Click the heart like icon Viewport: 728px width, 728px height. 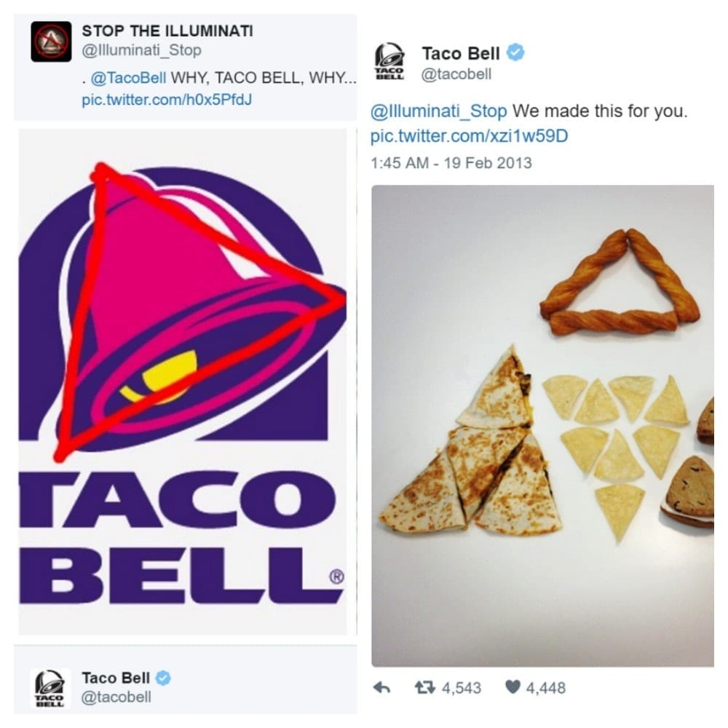click(x=513, y=687)
